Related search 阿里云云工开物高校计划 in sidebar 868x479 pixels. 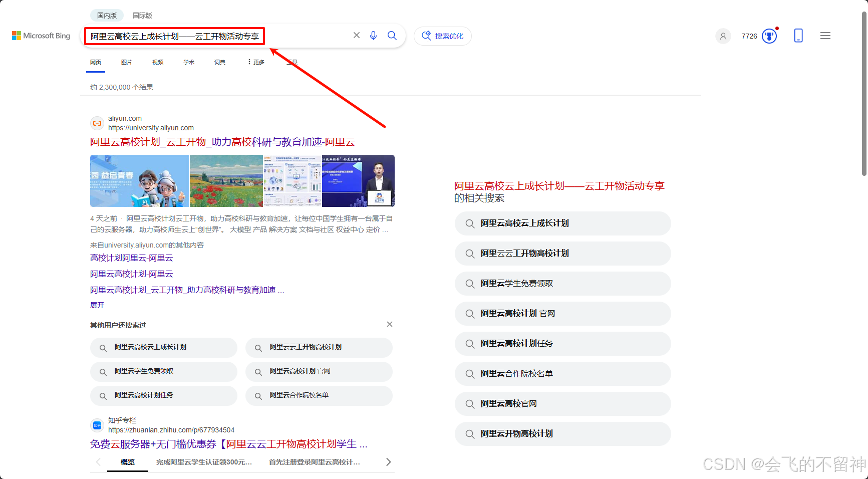tap(563, 254)
